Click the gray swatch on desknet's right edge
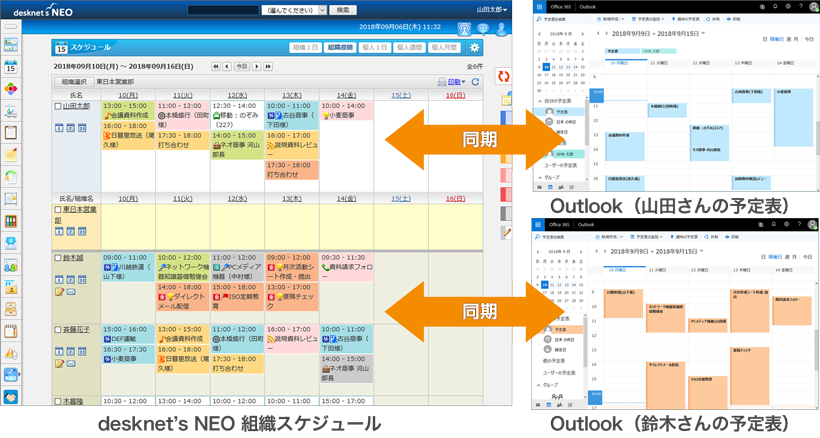This screenshot has width=820, height=438. point(506,213)
